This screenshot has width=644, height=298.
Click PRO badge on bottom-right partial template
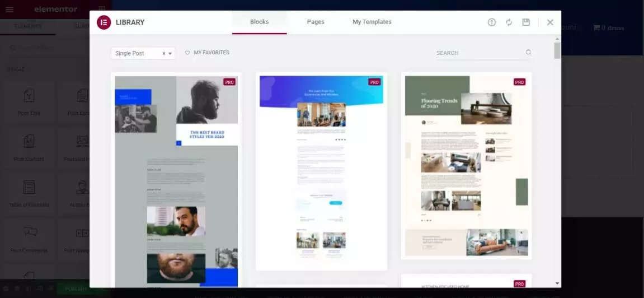click(x=520, y=283)
